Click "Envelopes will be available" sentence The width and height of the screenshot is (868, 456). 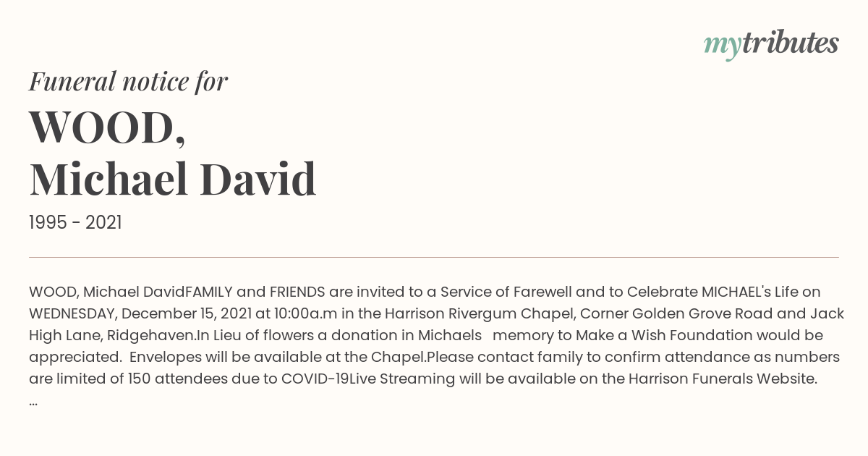[225, 358]
